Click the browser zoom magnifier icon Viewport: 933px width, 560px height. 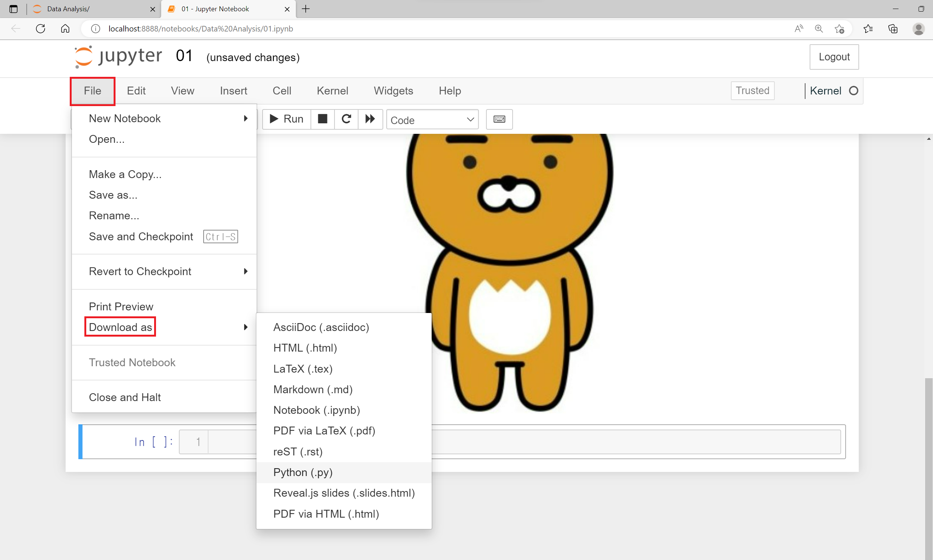[x=819, y=29]
